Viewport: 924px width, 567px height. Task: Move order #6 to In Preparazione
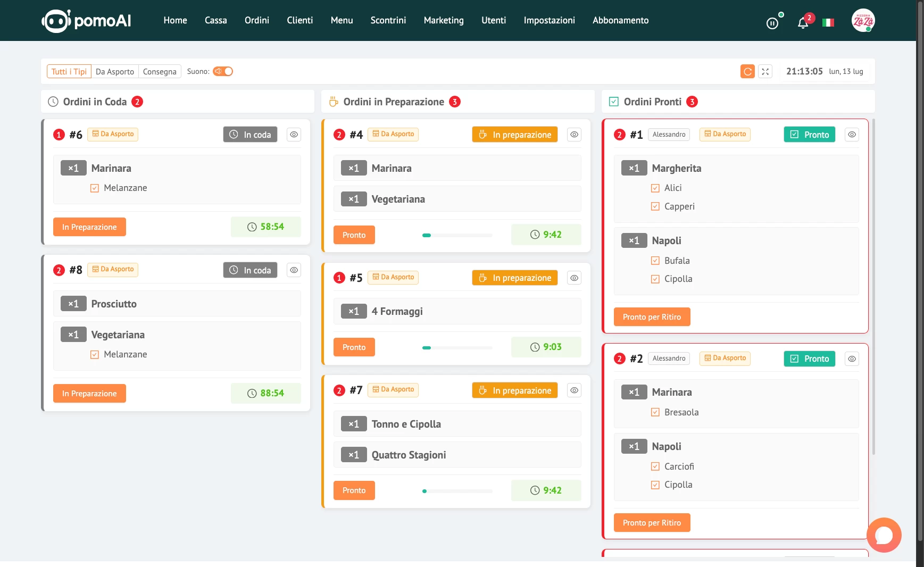pyautogui.click(x=89, y=227)
